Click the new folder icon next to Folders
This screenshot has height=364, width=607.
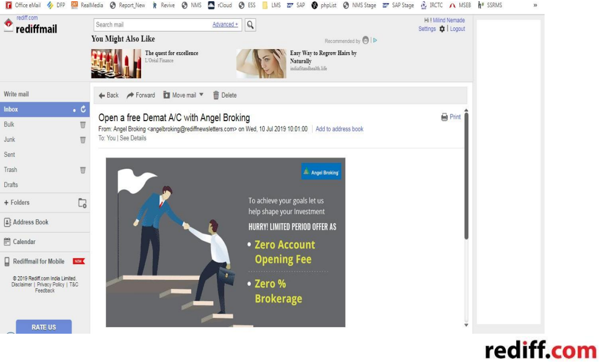point(82,203)
